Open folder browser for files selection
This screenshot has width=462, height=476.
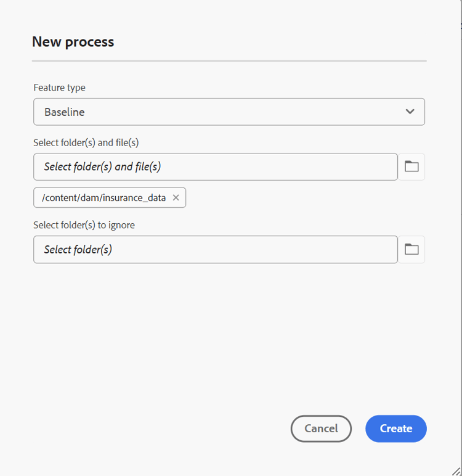(x=411, y=166)
